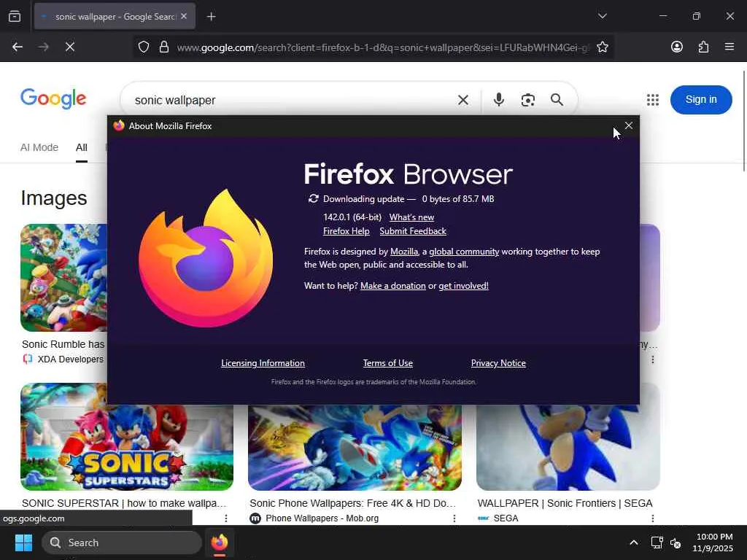Search by image with camera lens icon
This screenshot has height=560, width=747.
click(528, 100)
